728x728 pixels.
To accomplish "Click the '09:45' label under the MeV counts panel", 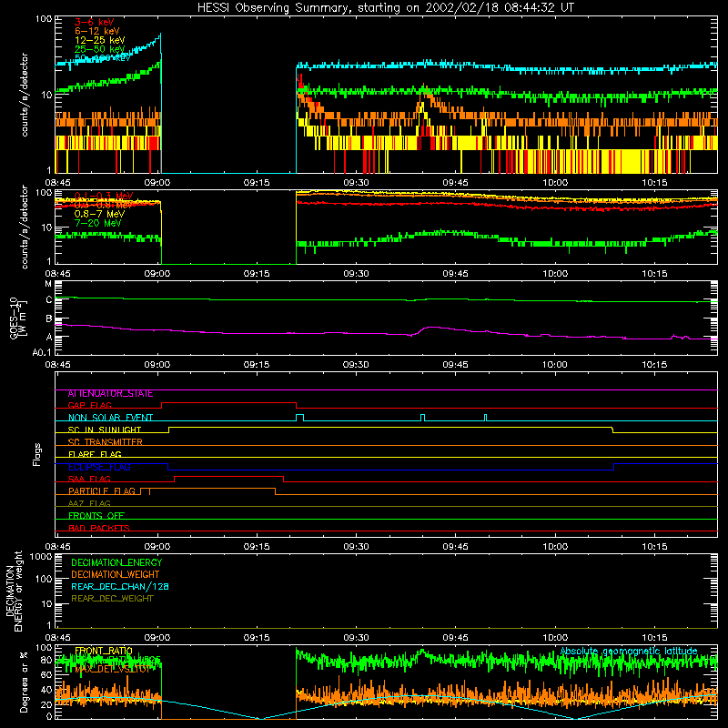I will point(456,274).
